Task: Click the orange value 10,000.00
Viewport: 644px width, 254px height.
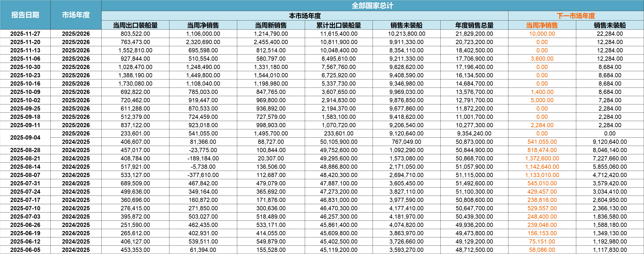Action: pyautogui.click(x=542, y=34)
